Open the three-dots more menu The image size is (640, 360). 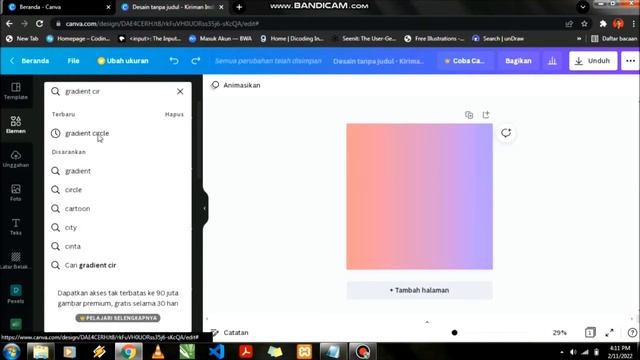tap(630, 61)
